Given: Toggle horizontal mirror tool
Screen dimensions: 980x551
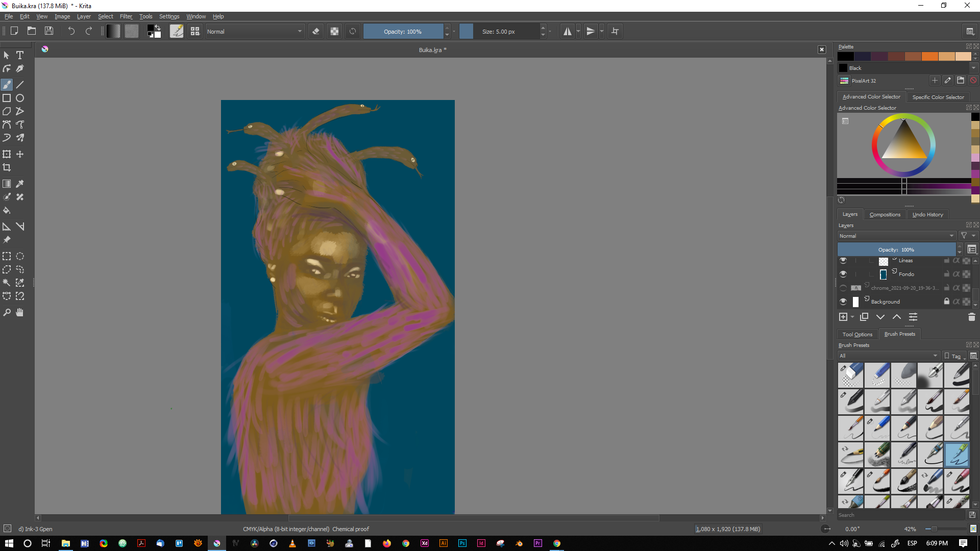Looking at the screenshot, I should (x=567, y=31).
